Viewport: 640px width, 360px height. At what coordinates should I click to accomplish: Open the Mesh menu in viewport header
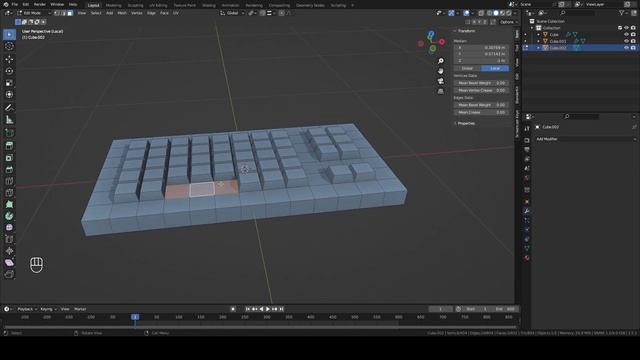click(x=122, y=13)
